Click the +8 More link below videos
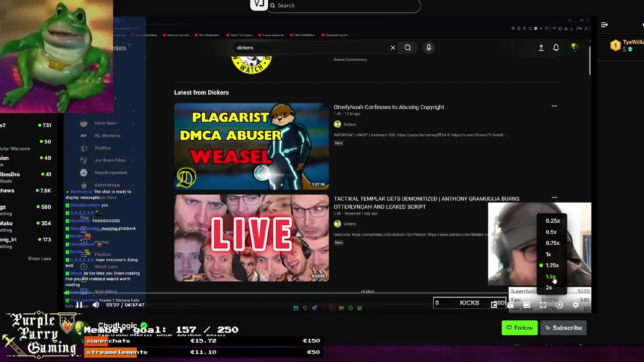644x362 pixels. 367,291
